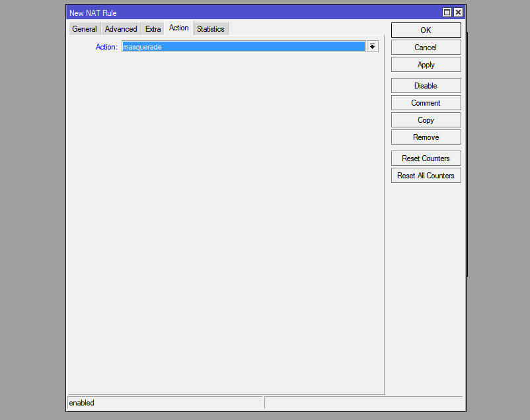Click the Reset Counters button

point(426,158)
